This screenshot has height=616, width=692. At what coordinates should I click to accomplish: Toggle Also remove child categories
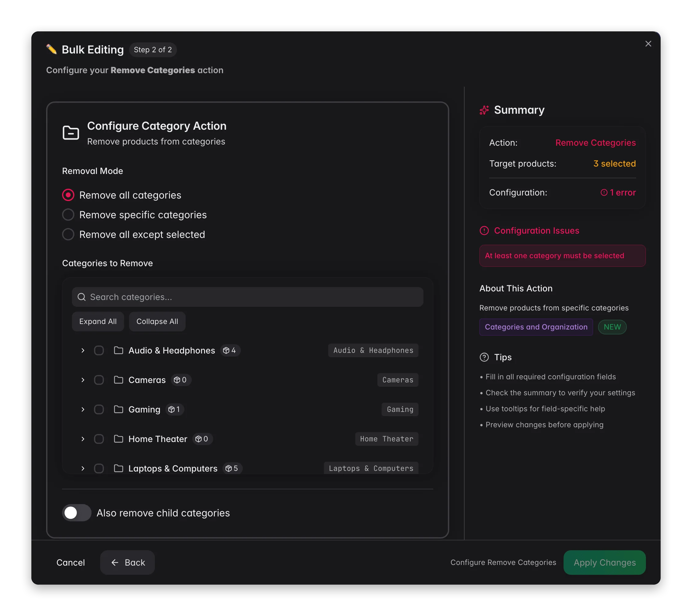click(x=77, y=513)
